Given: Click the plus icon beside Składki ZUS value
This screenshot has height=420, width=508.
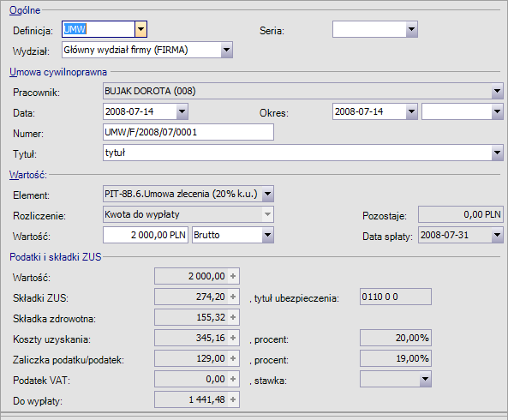Looking at the screenshot, I should tap(233, 297).
